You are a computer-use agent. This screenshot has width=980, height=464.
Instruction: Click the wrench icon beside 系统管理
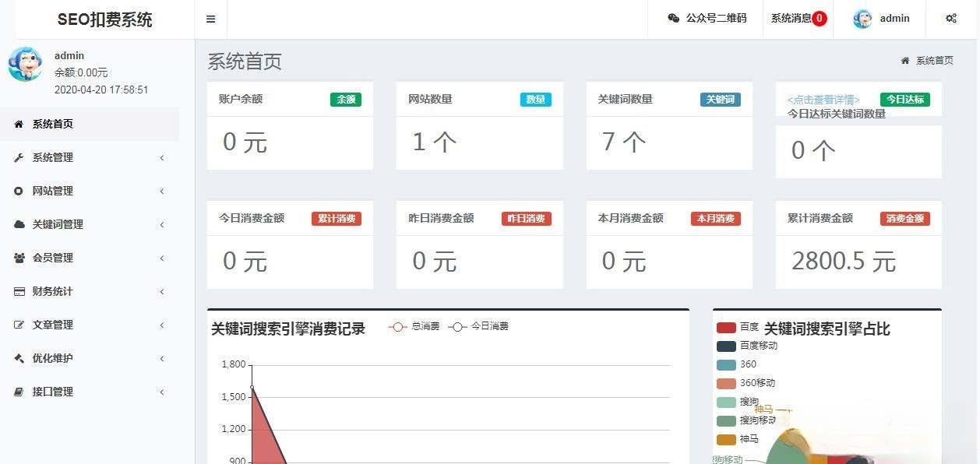point(17,157)
